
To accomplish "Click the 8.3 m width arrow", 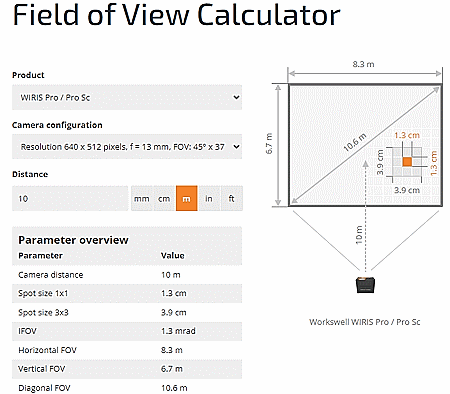I will pos(365,73).
